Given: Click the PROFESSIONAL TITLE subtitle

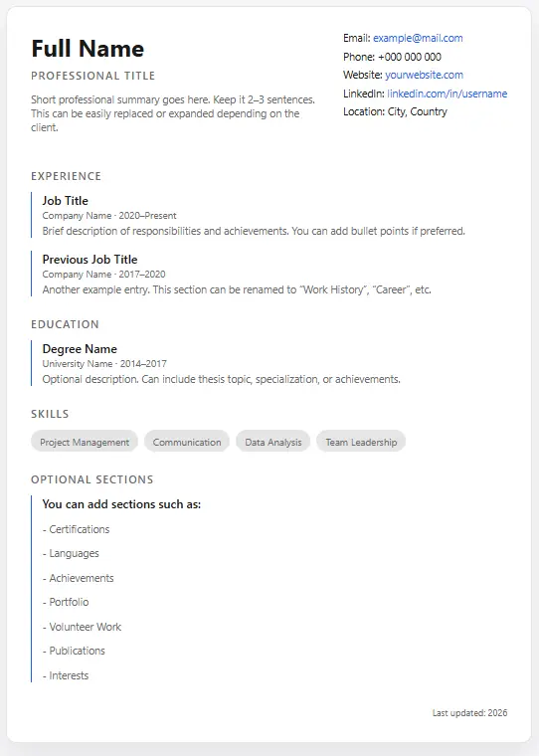Looking at the screenshot, I should [x=93, y=76].
